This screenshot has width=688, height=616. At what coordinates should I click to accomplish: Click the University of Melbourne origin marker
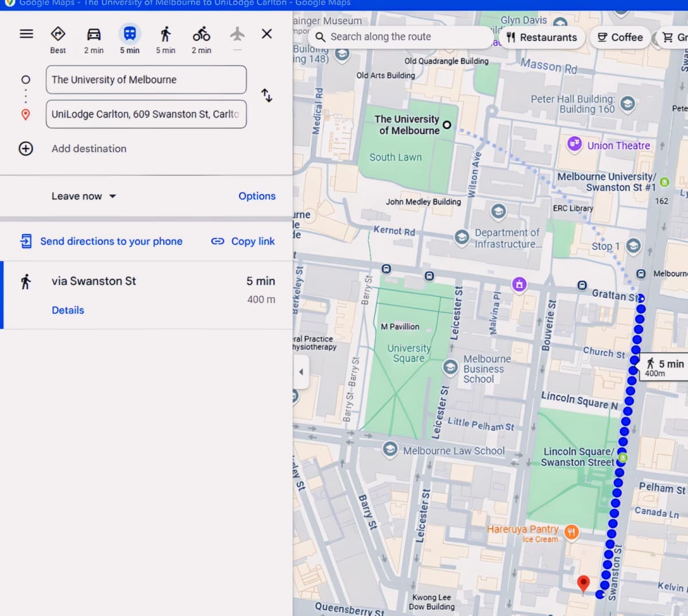[447, 124]
